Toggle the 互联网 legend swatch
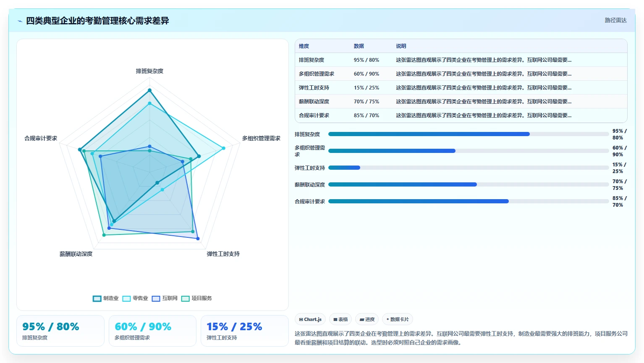Viewport: 644px width, 363px height. click(x=156, y=298)
